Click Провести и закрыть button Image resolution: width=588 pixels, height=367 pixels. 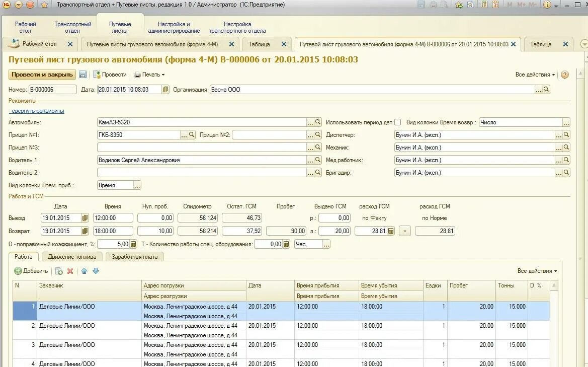pos(42,75)
